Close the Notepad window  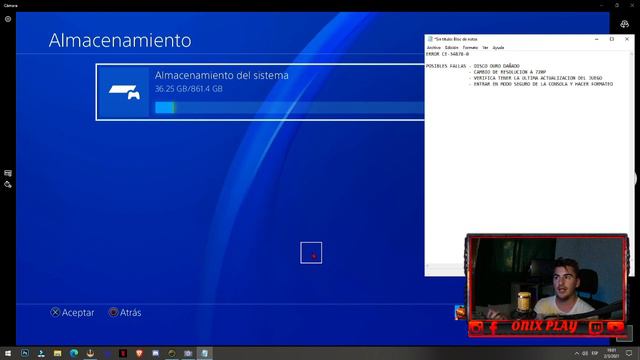pos(627,39)
